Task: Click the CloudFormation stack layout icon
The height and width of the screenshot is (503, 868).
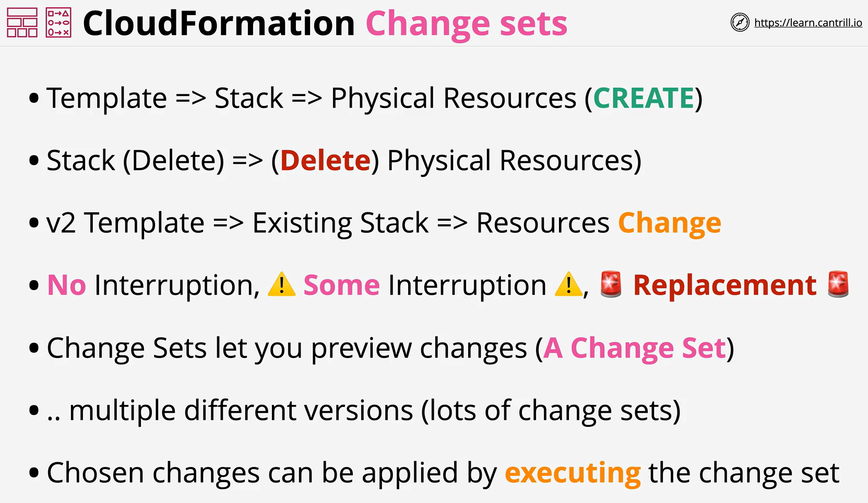Action: (22, 22)
